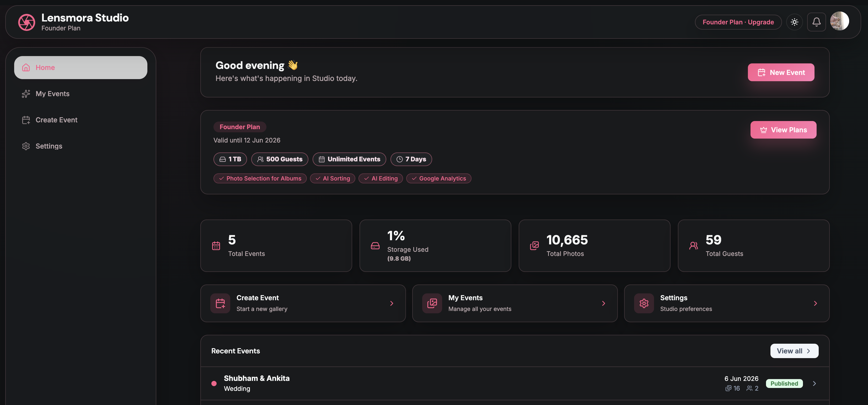The height and width of the screenshot is (405, 868).
Task: Open notifications bell
Action: [x=816, y=22]
